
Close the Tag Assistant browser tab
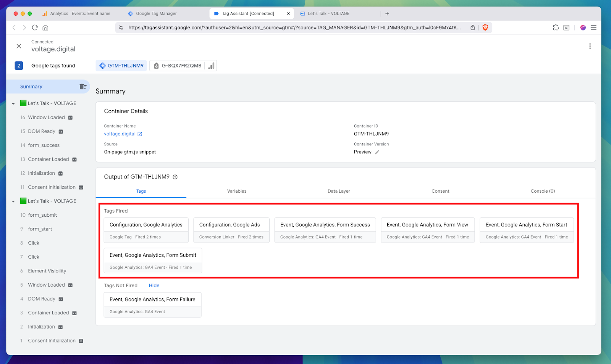click(x=288, y=13)
